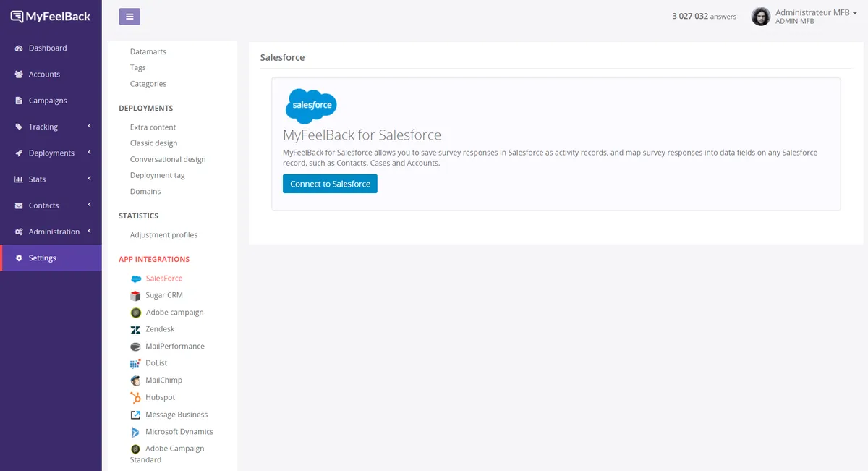Click the APP INTEGRATIONS section heading
This screenshot has height=471, width=868.
pos(154,259)
